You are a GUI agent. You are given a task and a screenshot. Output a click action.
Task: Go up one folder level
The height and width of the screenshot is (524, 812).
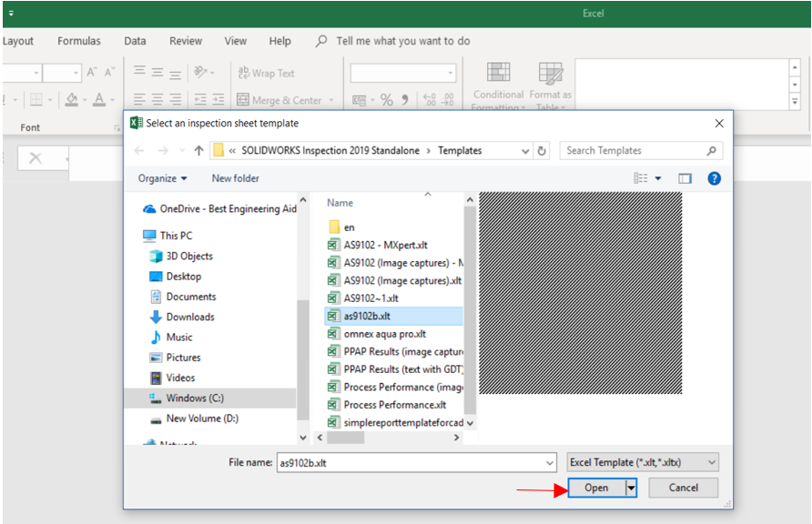pyautogui.click(x=198, y=150)
